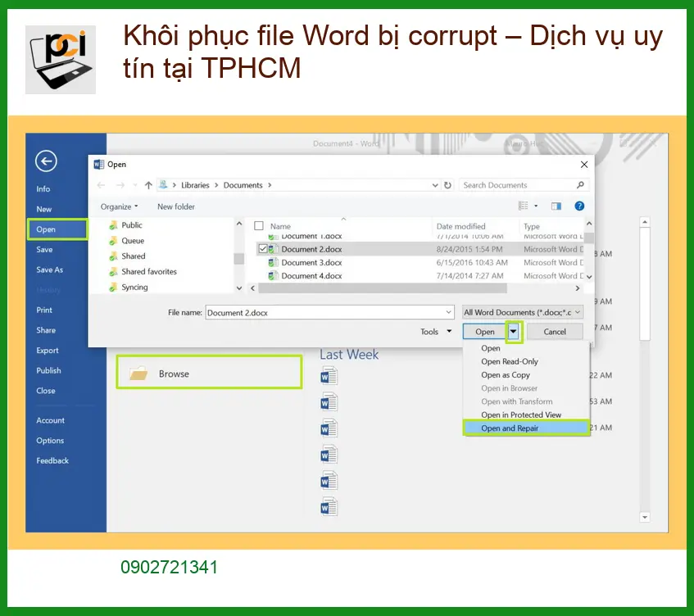
Task: Click the Forward navigation arrow in Open dialog
Action: (120, 185)
